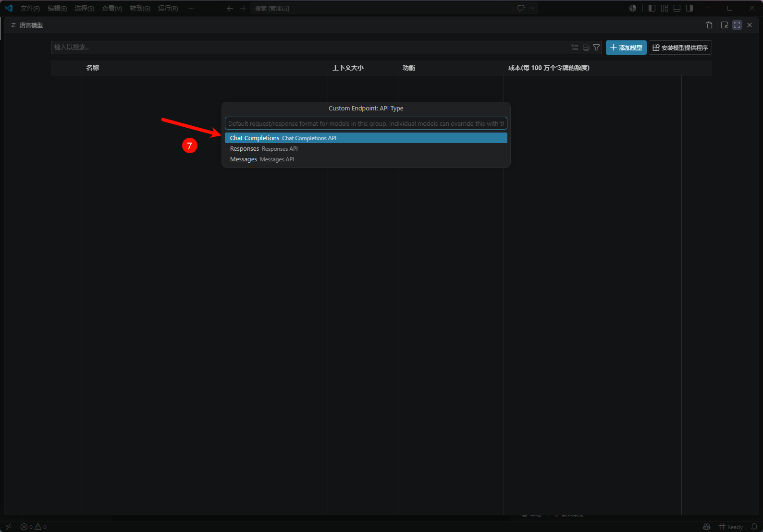Click the VS Code logo icon
763x532 pixels.
coord(9,8)
